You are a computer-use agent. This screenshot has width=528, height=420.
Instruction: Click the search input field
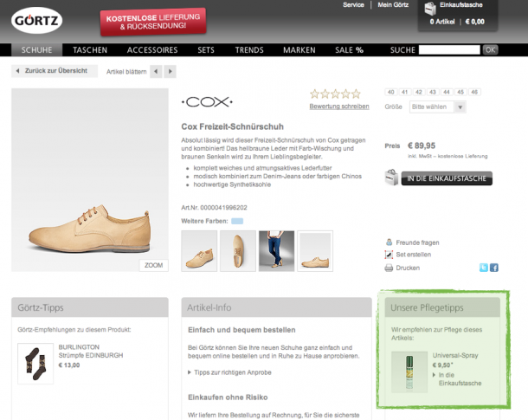[x=449, y=50]
